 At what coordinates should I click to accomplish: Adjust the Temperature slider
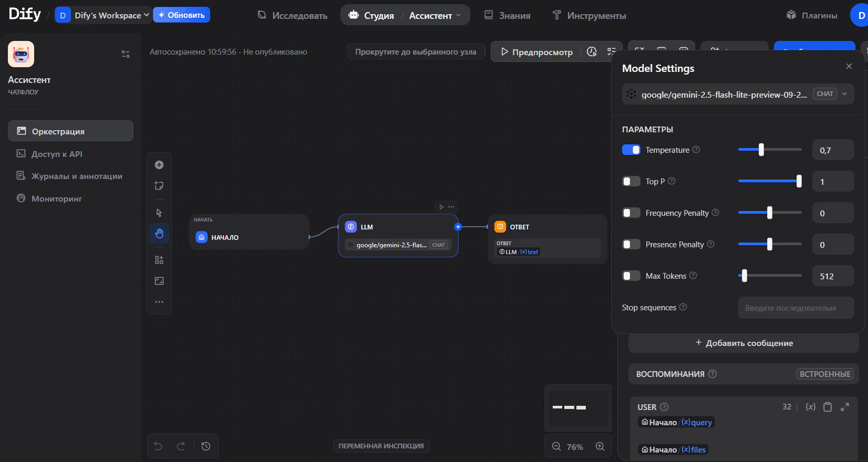point(761,150)
